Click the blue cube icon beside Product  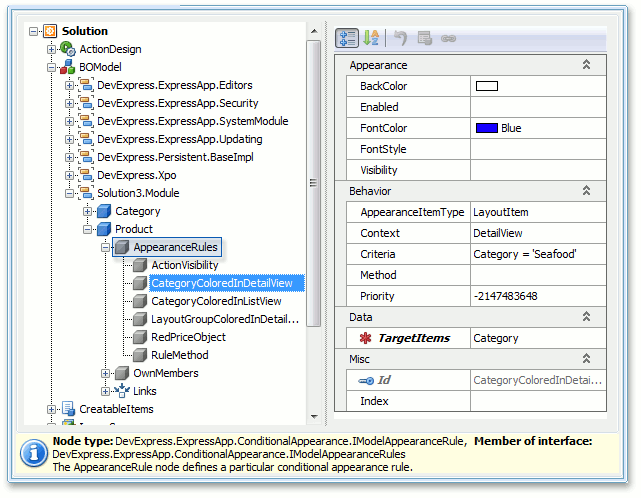pyautogui.click(x=104, y=229)
